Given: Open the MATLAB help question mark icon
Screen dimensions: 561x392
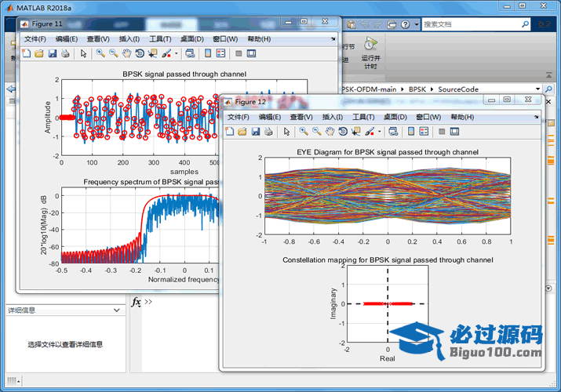Looking at the screenshot, I should (x=405, y=24).
